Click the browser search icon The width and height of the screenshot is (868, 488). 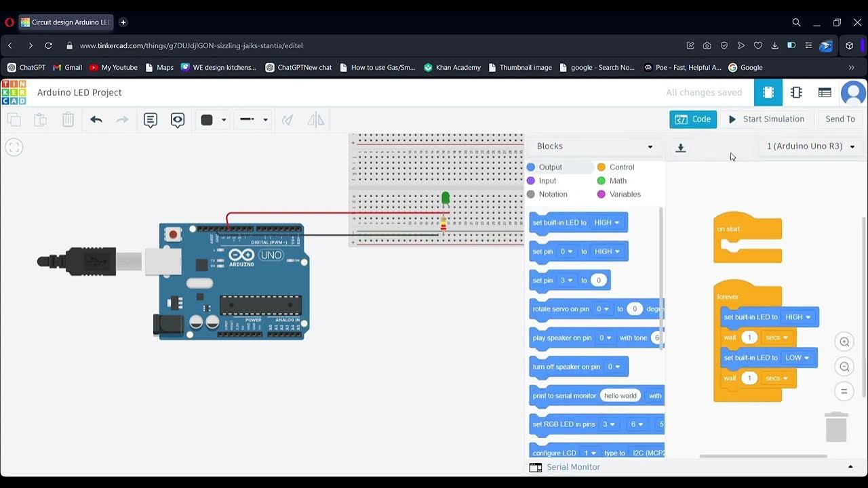click(x=796, y=22)
